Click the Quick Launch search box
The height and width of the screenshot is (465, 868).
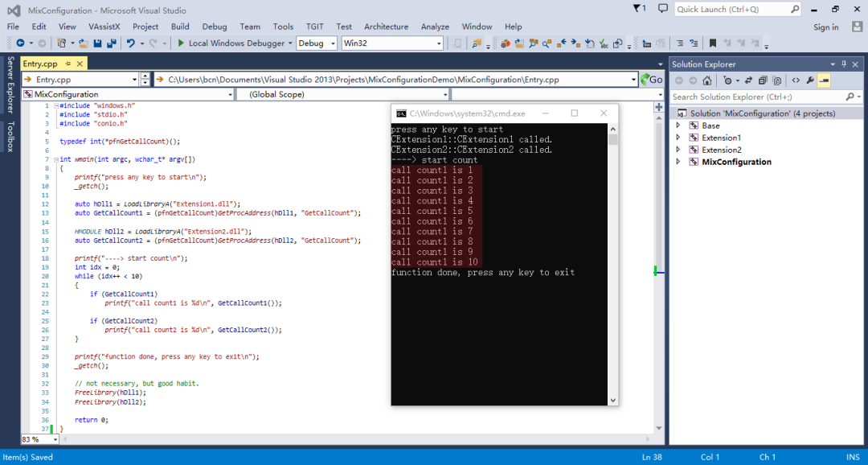[x=737, y=9]
